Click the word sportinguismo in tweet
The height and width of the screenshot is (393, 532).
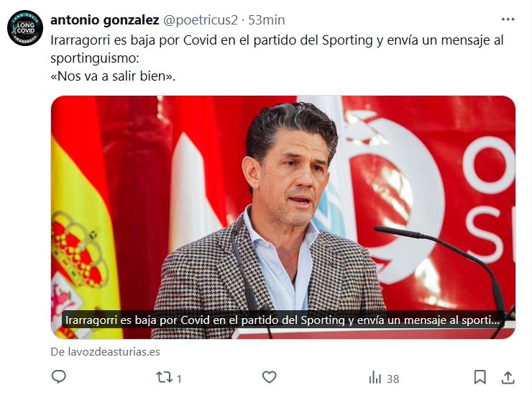(x=95, y=58)
